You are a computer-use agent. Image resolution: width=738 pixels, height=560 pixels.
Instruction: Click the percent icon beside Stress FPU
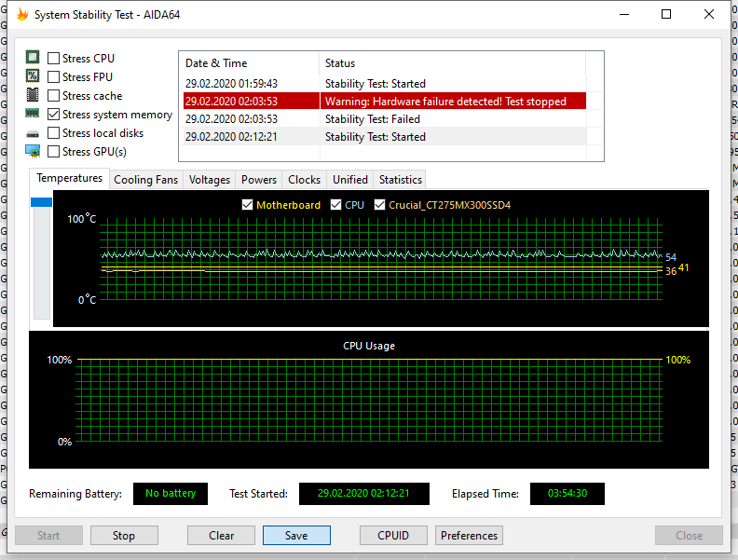[x=33, y=75]
